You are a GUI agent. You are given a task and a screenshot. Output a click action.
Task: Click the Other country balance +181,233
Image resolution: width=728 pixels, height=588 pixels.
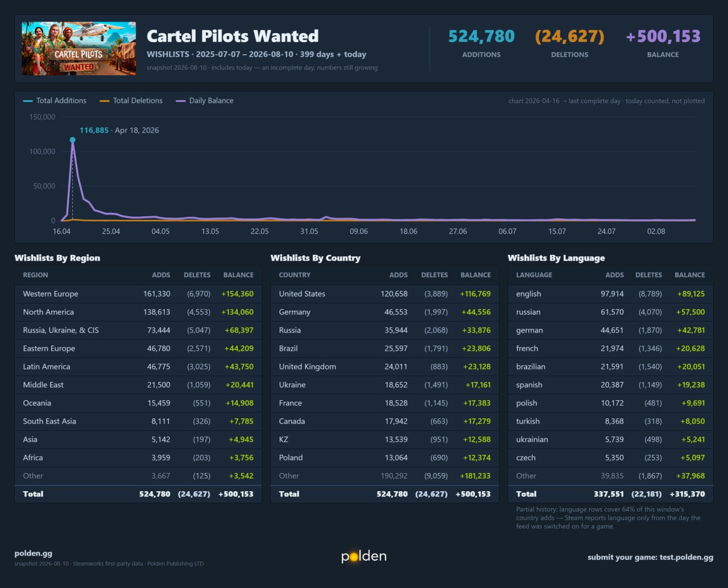(x=475, y=476)
